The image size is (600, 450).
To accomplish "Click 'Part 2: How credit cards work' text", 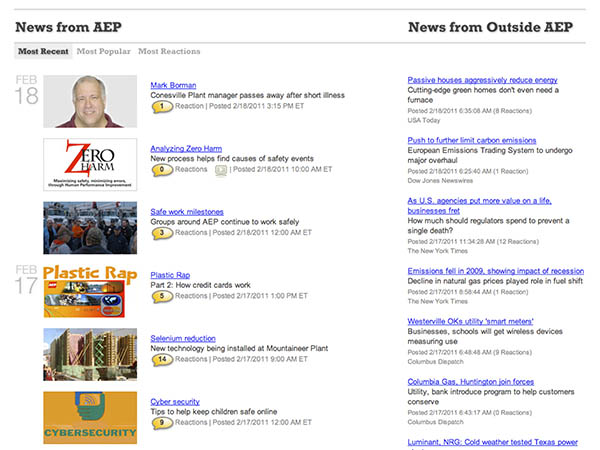I will click(201, 285).
